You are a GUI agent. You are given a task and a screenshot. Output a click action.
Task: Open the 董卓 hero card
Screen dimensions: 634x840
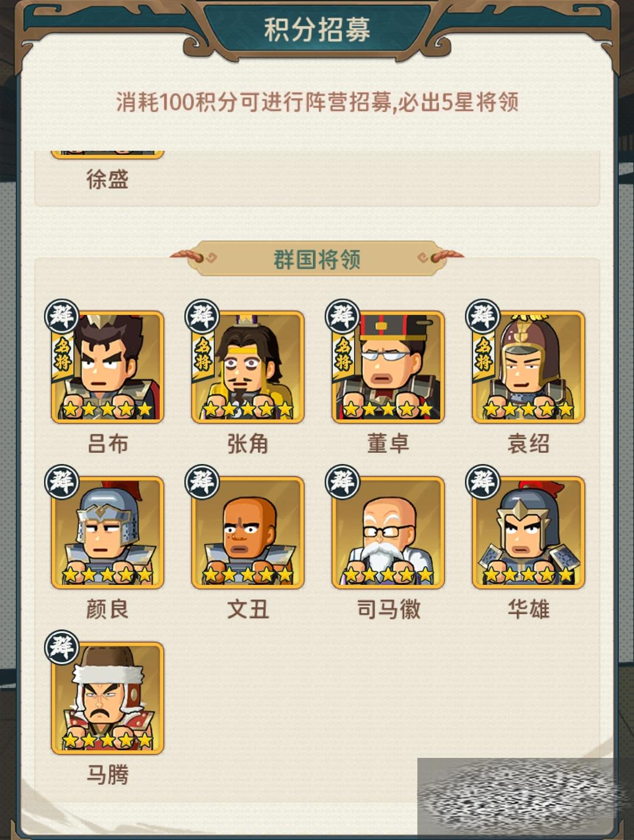388,367
